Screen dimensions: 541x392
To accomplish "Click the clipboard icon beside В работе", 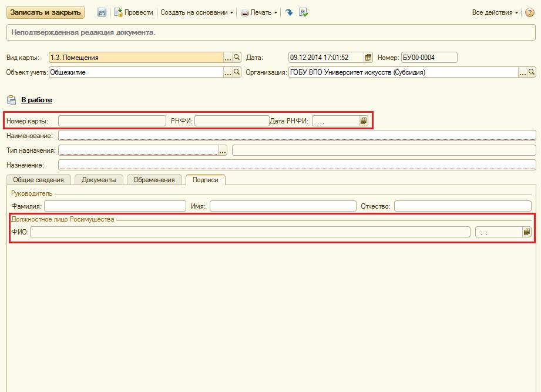I will [11, 100].
